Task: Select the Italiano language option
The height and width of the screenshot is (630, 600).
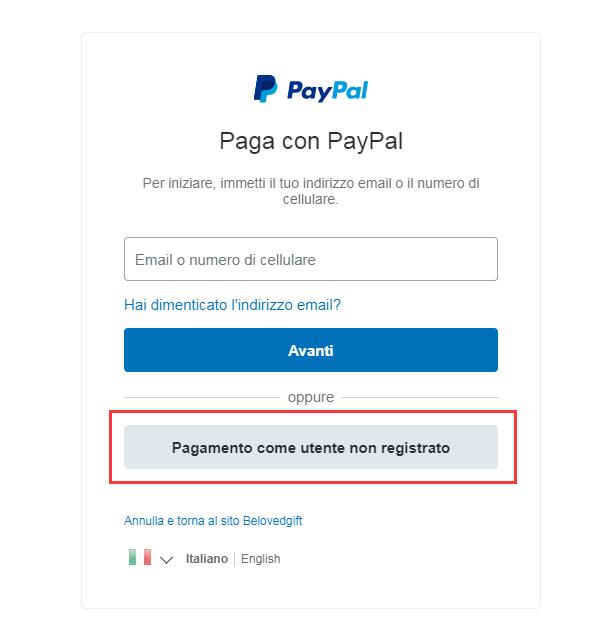Action: (x=207, y=558)
